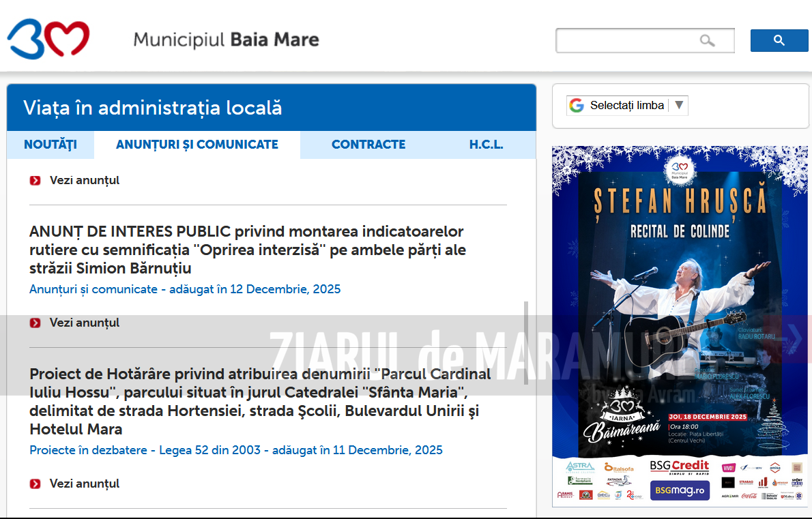The width and height of the screenshot is (812, 519).
Task: Click the BSGmag.ro sponsor logo
Action: pyautogui.click(x=679, y=490)
